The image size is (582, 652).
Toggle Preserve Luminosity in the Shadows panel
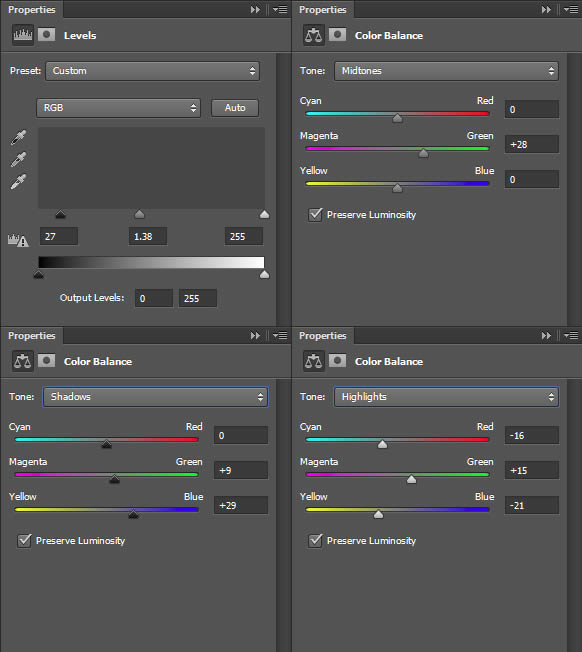click(x=24, y=541)
